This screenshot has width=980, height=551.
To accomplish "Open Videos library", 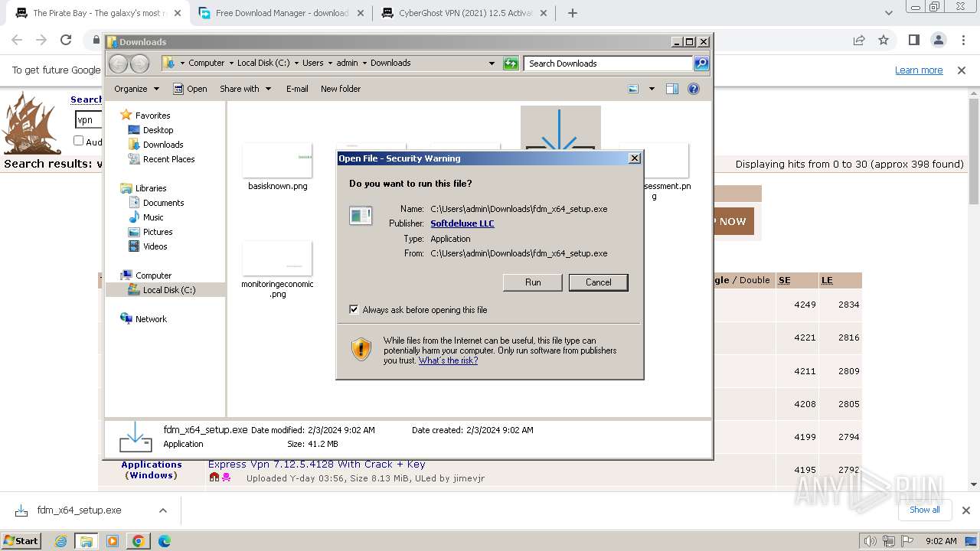I will (155, 246).
